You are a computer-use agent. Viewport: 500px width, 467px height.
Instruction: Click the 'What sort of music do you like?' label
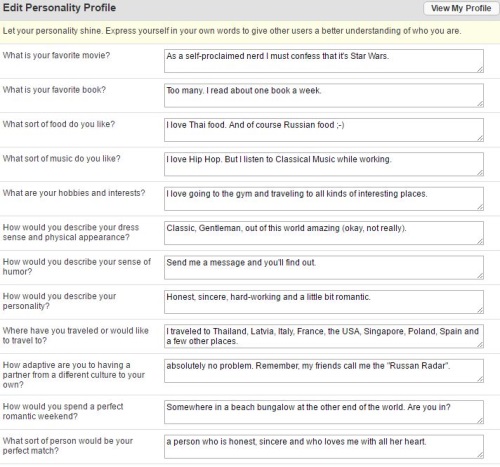pos(62,158)
